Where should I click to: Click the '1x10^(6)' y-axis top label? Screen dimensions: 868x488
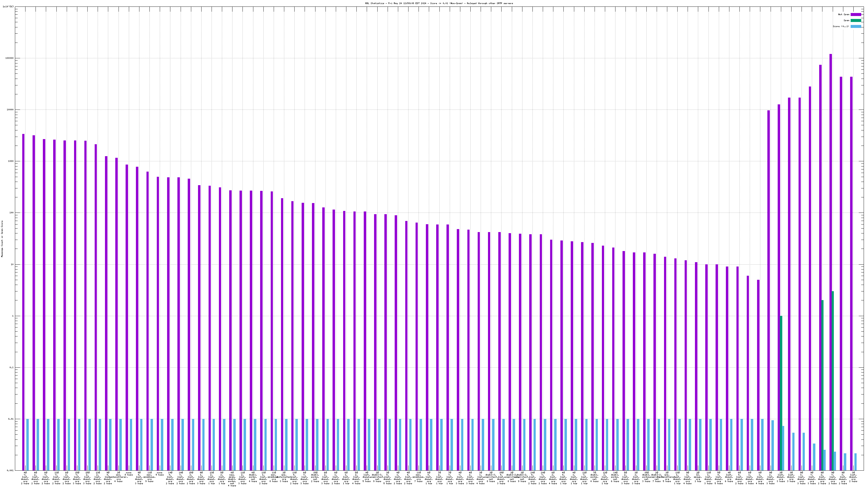point(8,7)
